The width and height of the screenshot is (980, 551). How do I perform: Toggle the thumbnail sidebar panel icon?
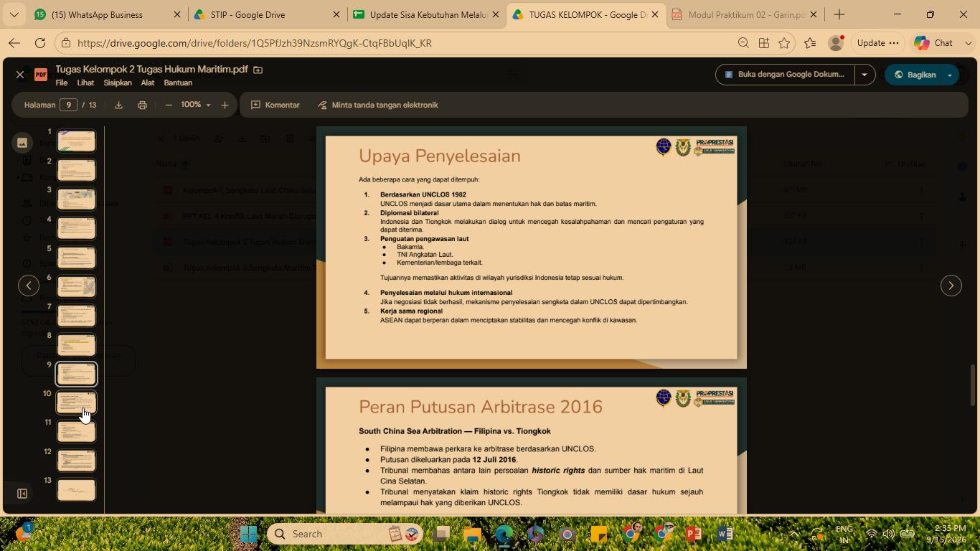click(x=22, y=494)
